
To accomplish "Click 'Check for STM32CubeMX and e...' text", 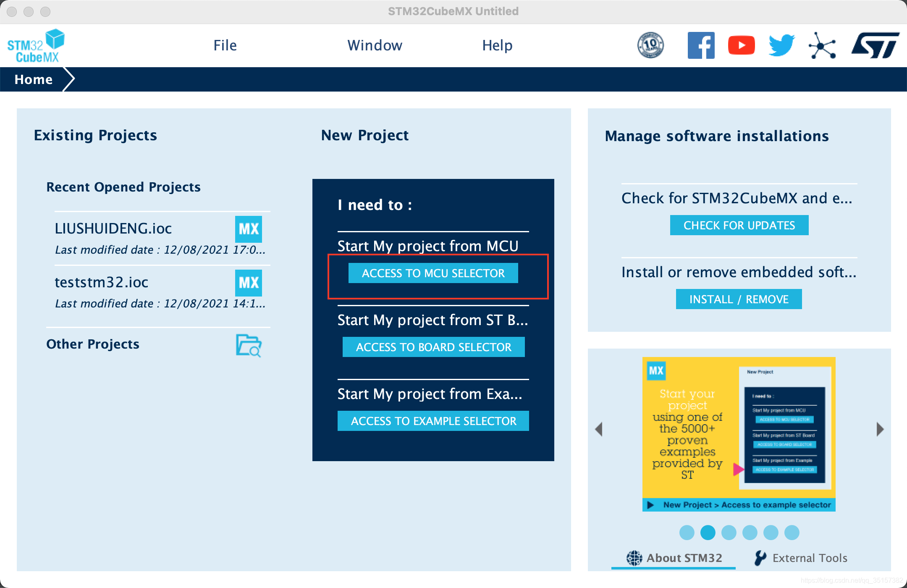I will pyautogui.click(x=737, y=198).
